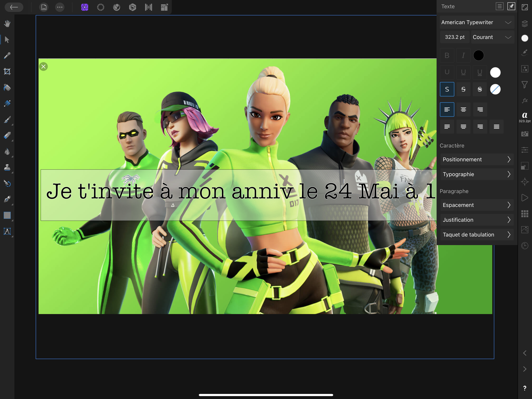Select the Colour Picker eyedropper tool
This screenshot has width=532, height=399.
coord(7,56)
